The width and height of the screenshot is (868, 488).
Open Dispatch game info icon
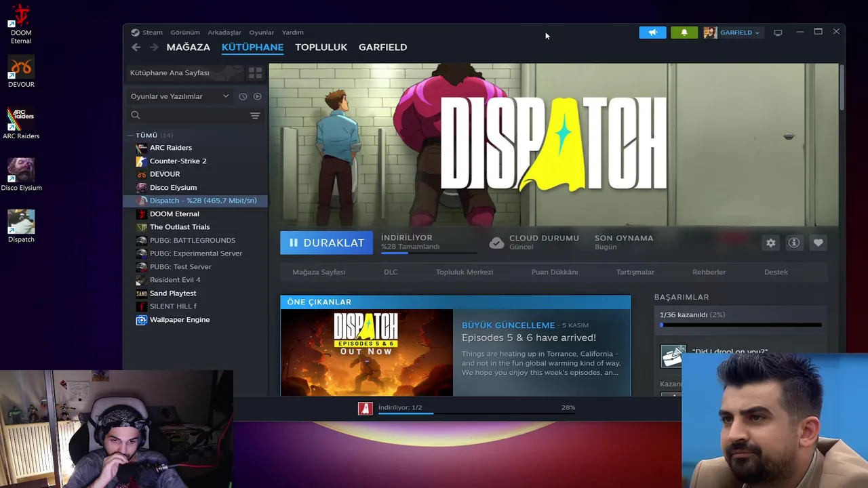(794, 243)
